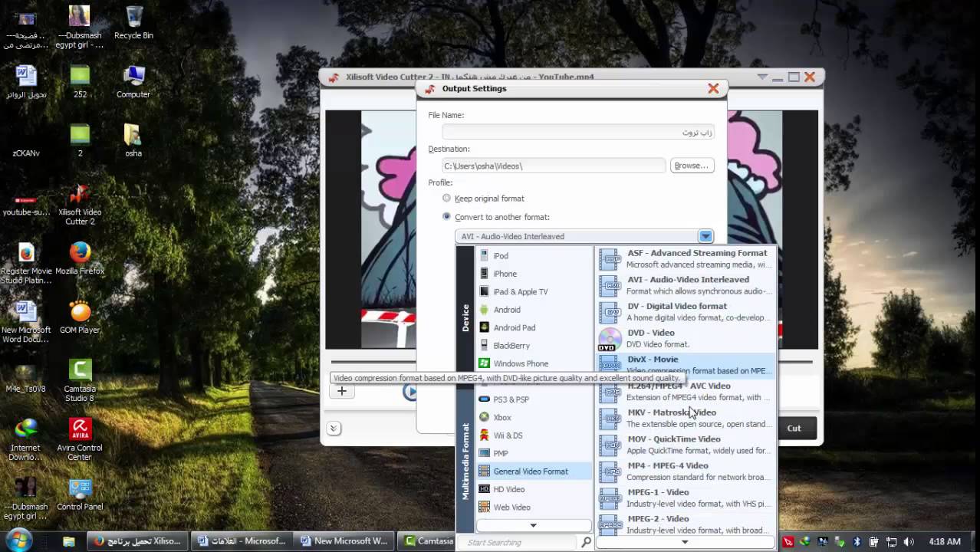Screen dimensions: 980x552
Task: Open the format profile dropdown arrow
Action: pyautogui.click(x=705, y=236)
